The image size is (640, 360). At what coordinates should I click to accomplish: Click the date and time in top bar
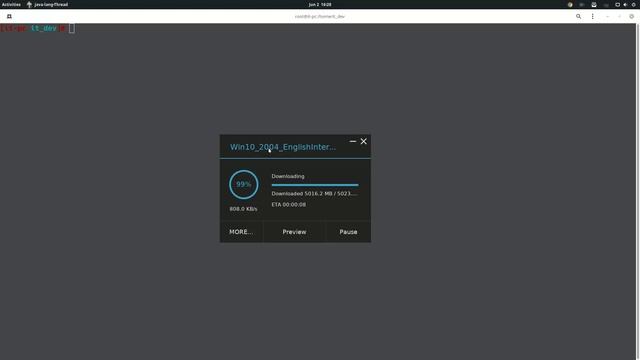[320, 4]
